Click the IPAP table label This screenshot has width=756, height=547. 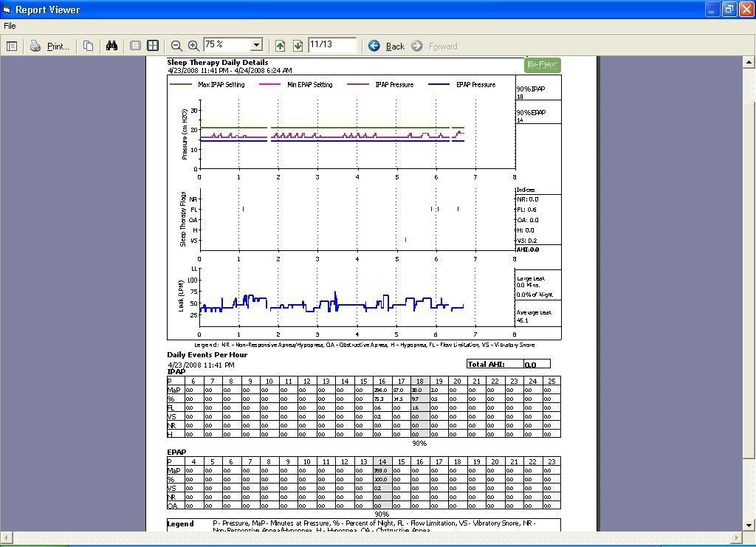pos(176,371)
